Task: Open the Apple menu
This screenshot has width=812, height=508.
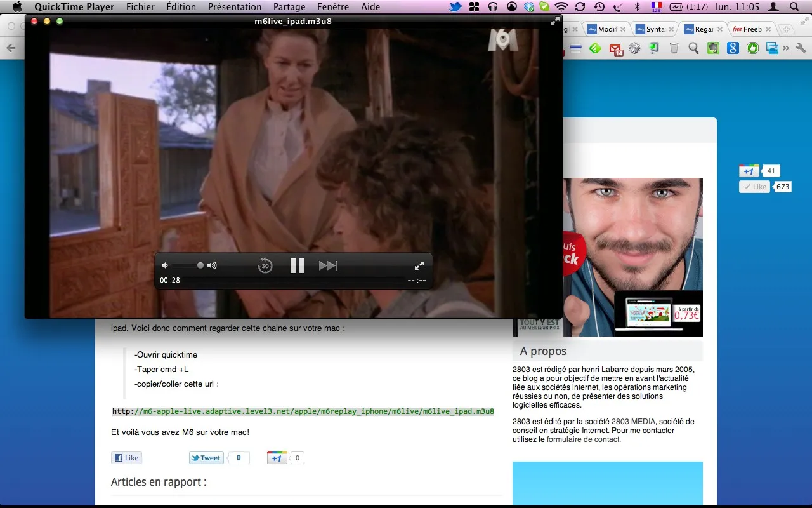Action: tap(17, 7)
